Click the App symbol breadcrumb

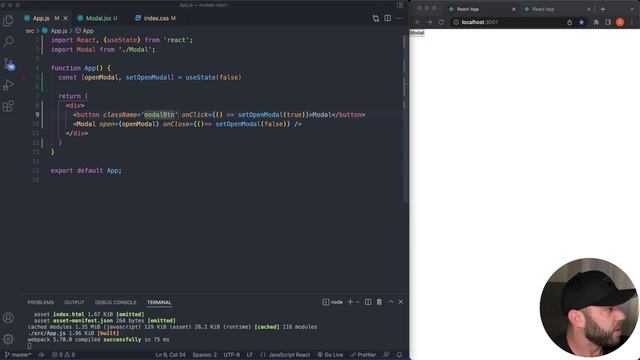88,31
